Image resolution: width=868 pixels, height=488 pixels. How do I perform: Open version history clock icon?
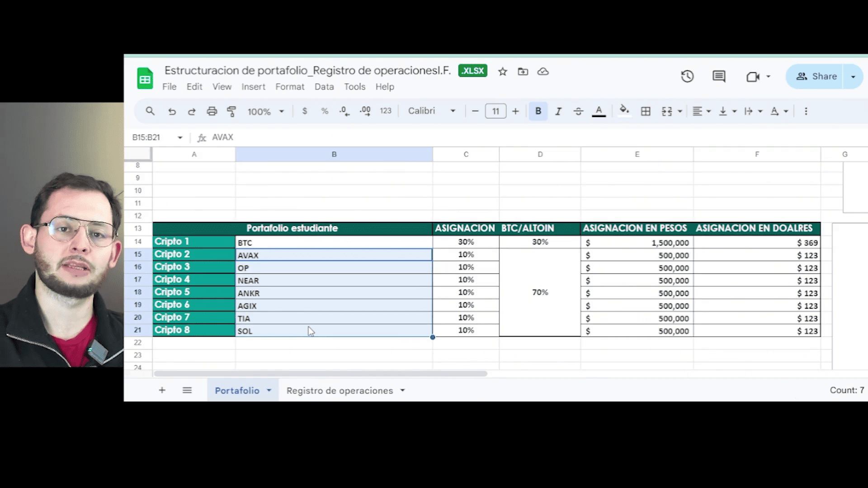[x=687, y=76]
